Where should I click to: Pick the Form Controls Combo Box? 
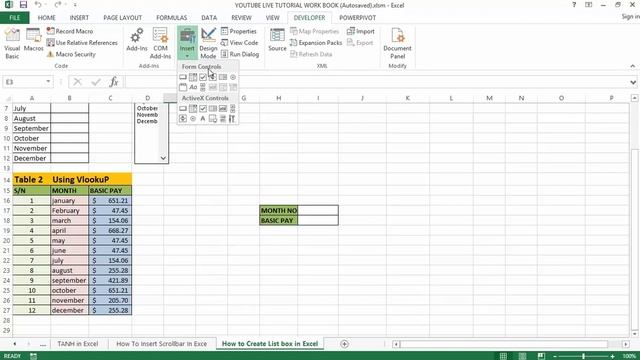193,77
